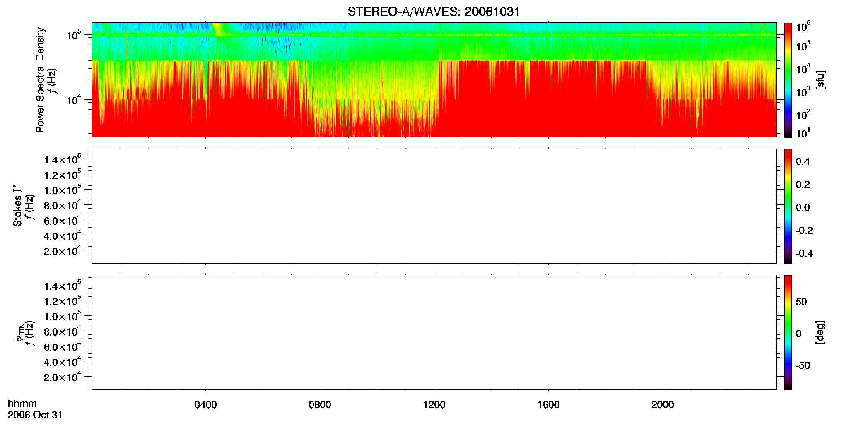This screenshot has height=447, width=868.
Task: Select the Stokes V axis label
Action: pyautogui.click(x=17, y=206)
